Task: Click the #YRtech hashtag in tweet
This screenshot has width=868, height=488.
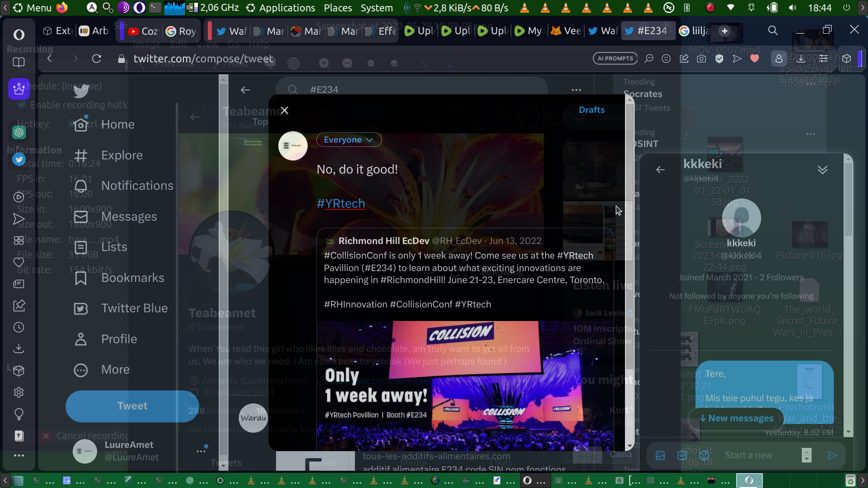Action: point(341,204)
